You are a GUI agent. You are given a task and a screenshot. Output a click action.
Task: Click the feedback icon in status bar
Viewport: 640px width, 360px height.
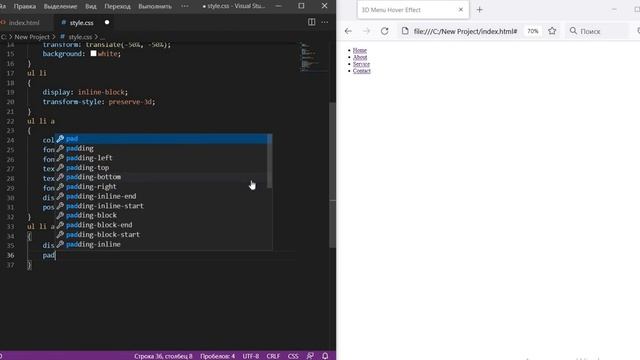tap(310, 356)
